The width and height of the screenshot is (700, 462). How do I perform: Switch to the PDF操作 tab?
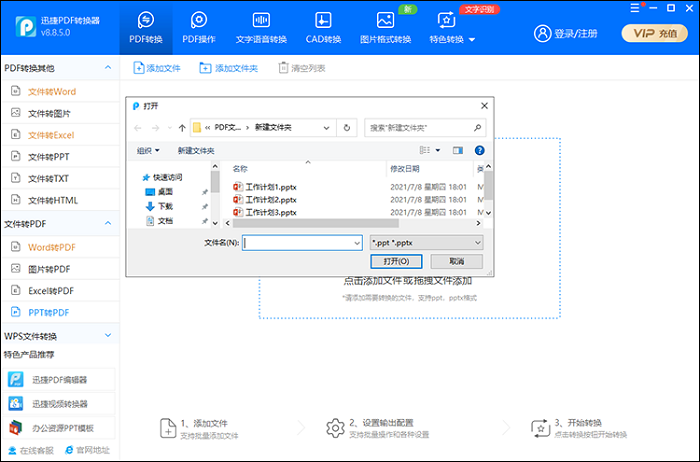(x=199, y=28)
